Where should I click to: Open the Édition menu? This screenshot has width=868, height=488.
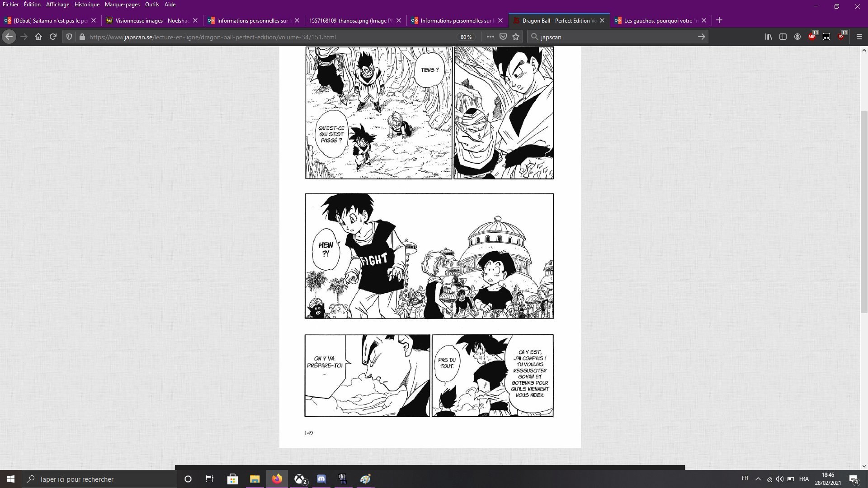click(x=32, y=5)
